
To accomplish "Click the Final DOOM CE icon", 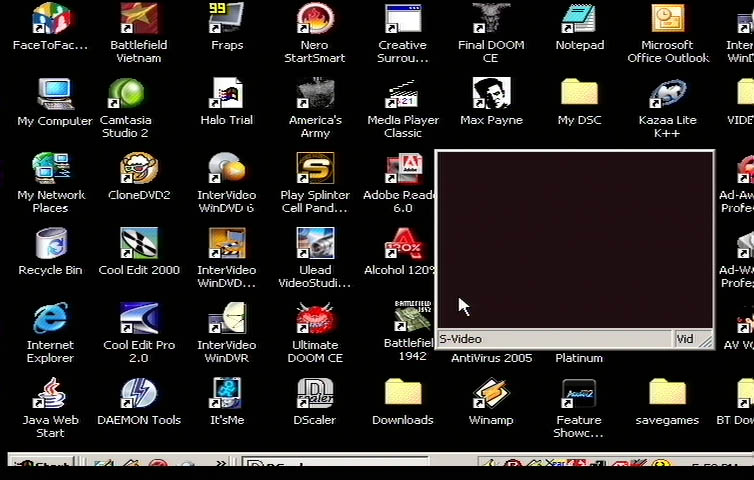I will click(x=491, y=18).
